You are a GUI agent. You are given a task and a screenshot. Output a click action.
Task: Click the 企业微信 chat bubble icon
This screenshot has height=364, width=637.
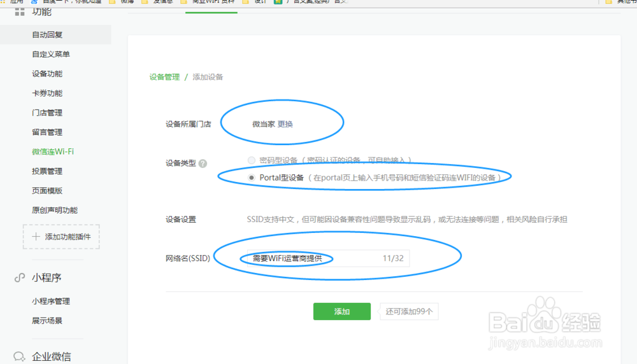(x=19, y=356)
